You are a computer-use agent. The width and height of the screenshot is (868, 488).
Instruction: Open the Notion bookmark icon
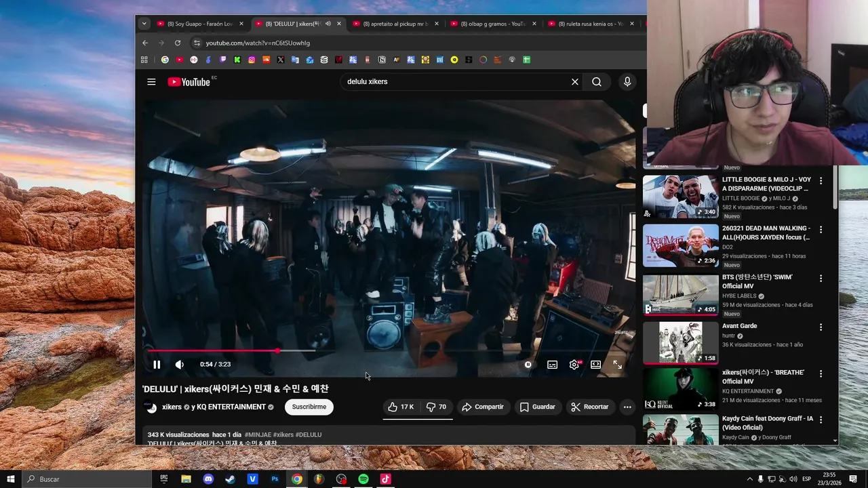[x=382, y=60]
